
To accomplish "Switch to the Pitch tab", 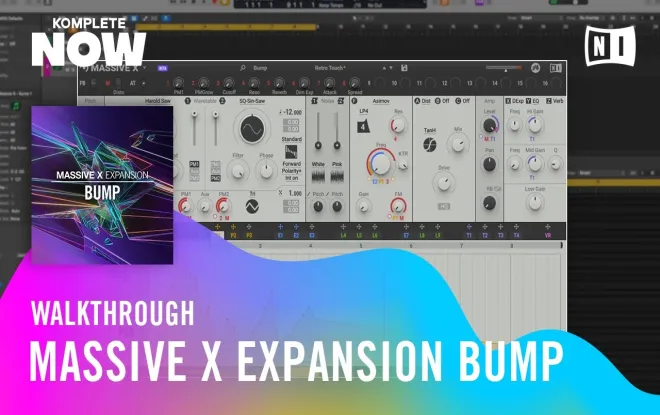I will pyautogui.click(x=90, y=101).
